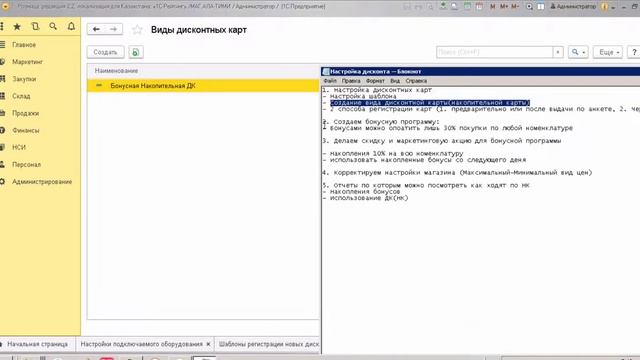This screenshot has height=360, width=640.
Task: Open the Файл menu in Блокнот
Action: point(330,81)
